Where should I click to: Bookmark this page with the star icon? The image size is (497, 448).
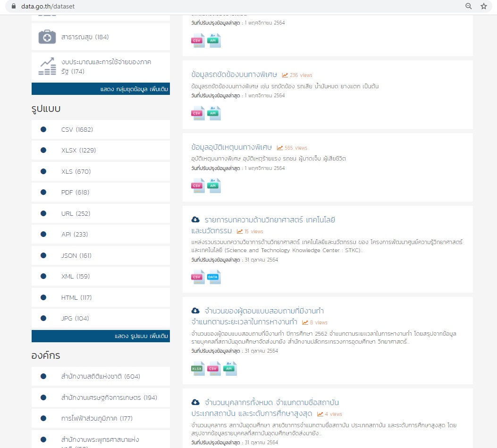tap(483, 6)
